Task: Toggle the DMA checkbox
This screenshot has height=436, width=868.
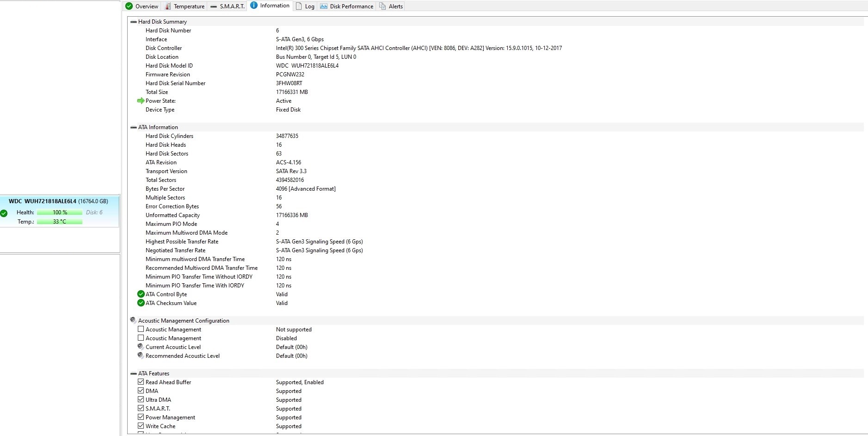Action: (x=141, y=391)
